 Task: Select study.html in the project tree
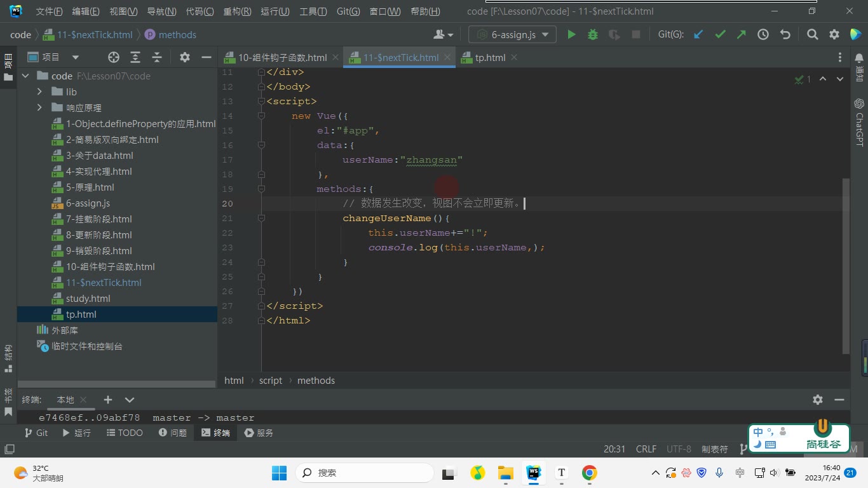point(88,299)
